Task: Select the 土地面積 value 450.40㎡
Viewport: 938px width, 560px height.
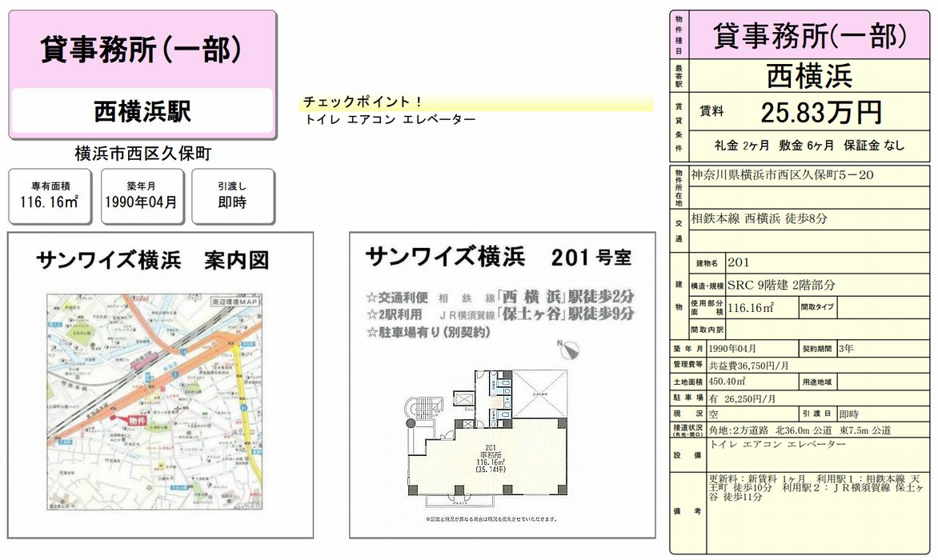Action: click(x=727, y=382)
